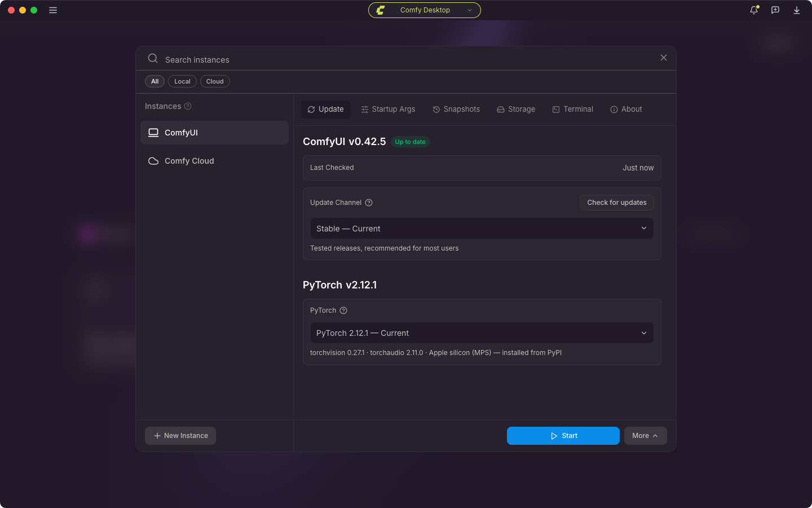Open the PyTorch 2.12.1 — Current dropdown
The width and height of the screenshot is (812, 508).
482,333
